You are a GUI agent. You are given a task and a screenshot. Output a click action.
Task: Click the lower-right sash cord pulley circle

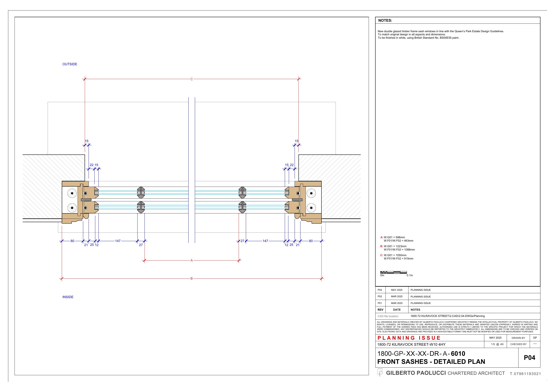[x=311, y=208]
